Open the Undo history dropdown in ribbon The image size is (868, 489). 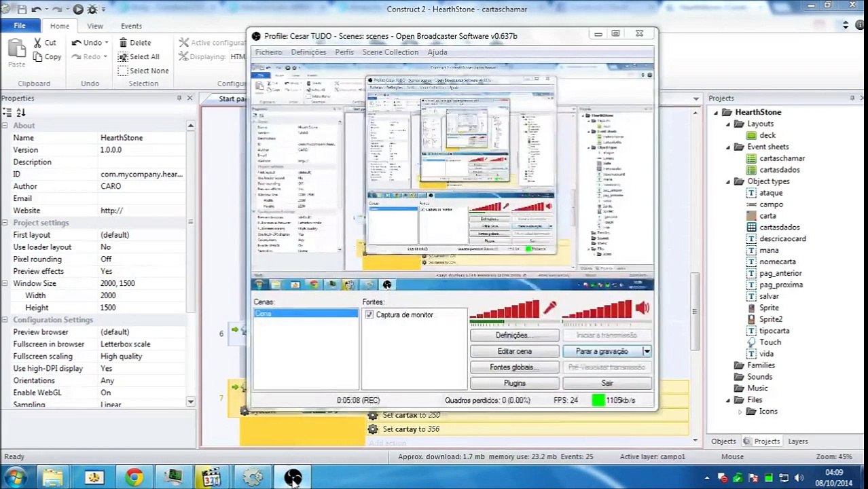(x=105, y=43)
